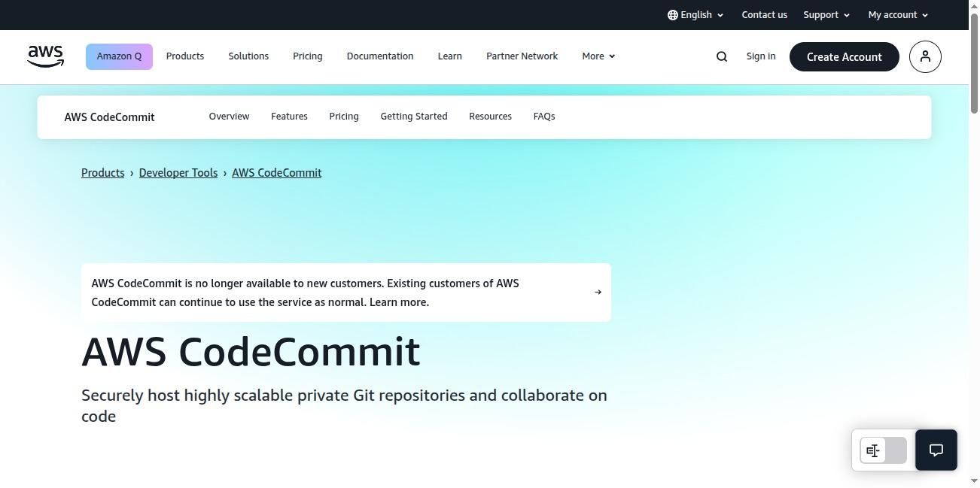
Task: Open the search magnifier icon
Action: tap(722, 56)
